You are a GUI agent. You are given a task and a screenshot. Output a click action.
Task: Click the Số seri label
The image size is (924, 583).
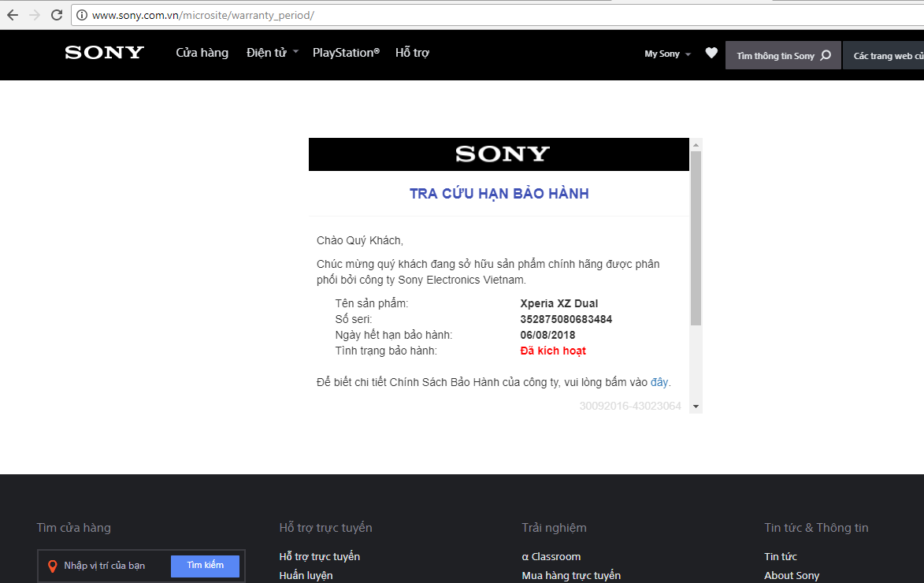tap(354, 320)
